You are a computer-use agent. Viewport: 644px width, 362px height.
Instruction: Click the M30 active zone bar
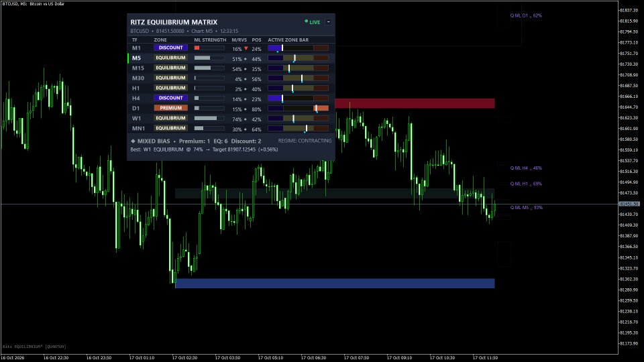point(298,78)
